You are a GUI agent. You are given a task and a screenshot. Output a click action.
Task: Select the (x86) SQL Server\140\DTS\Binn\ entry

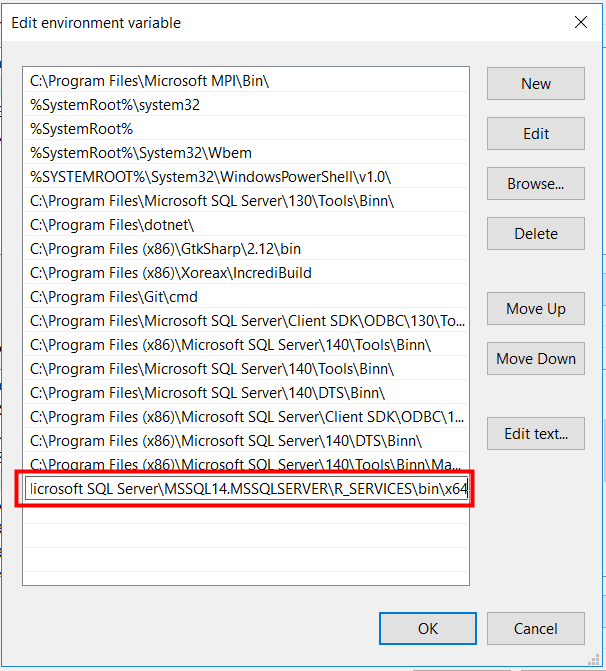click(x=246, y=440)
